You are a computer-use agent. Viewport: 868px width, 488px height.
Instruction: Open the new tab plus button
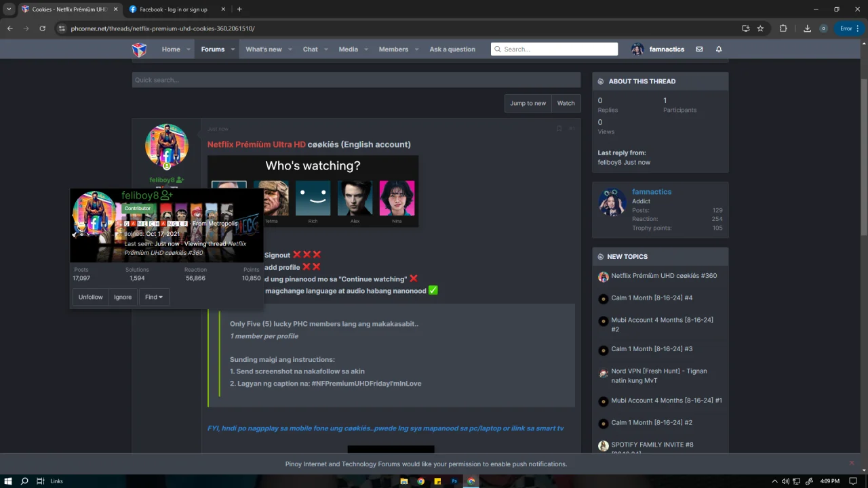(239, 9)
